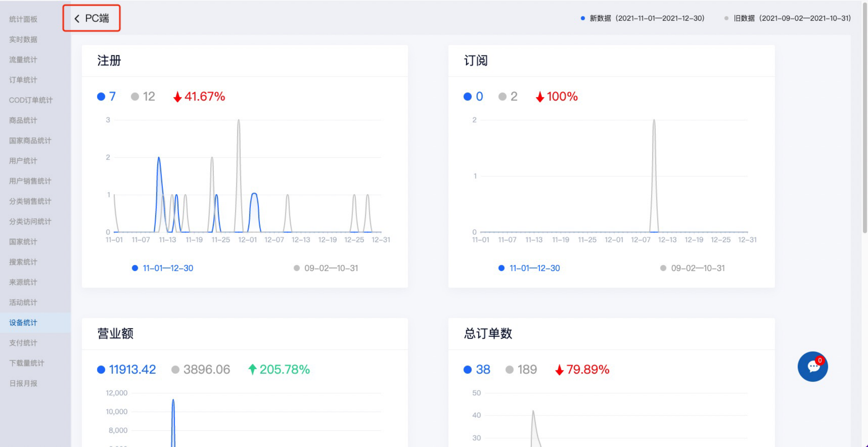
Task: Select 用户统计 from the sidebar
Action: click(x=23, y=161)
